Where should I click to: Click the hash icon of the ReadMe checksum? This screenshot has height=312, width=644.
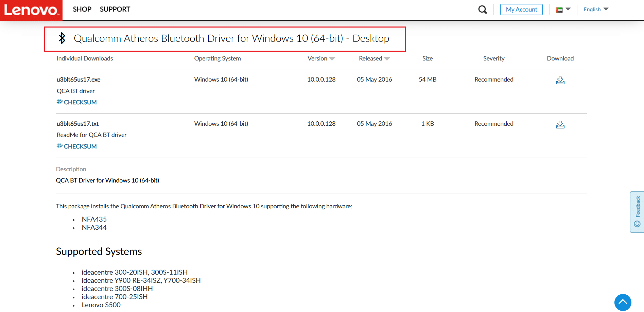(x=59, y=146)
